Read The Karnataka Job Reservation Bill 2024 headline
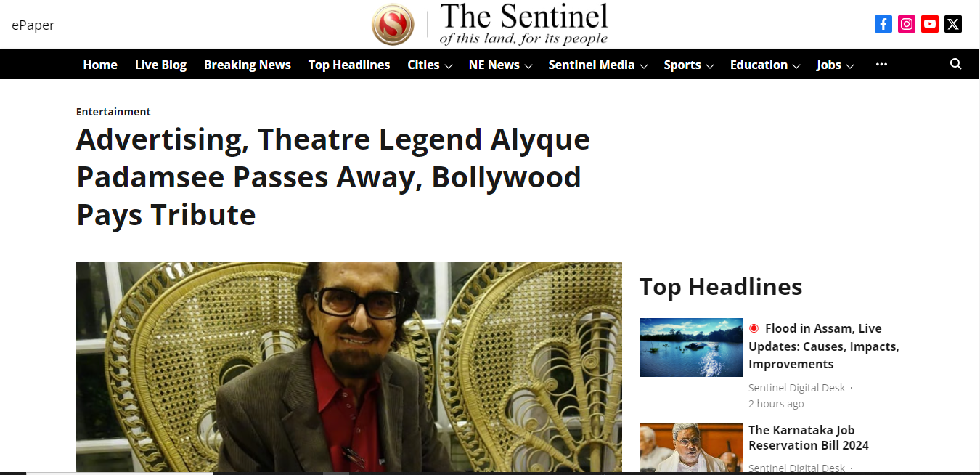Viewport: 980px width, 475px height. tap(809, 437)
